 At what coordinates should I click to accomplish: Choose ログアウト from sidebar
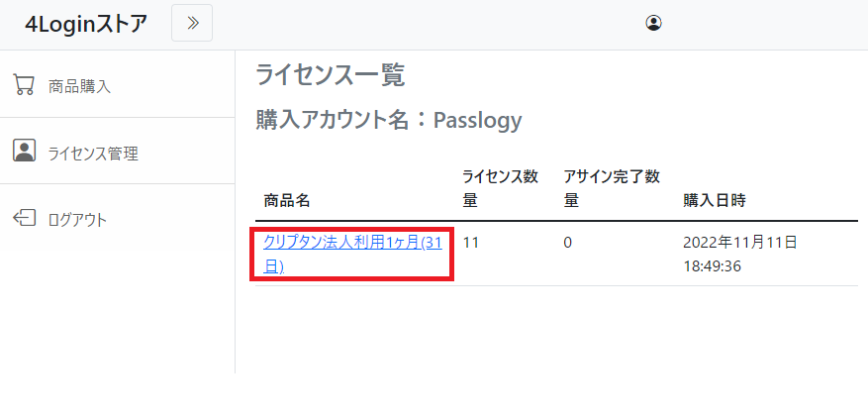77,220
